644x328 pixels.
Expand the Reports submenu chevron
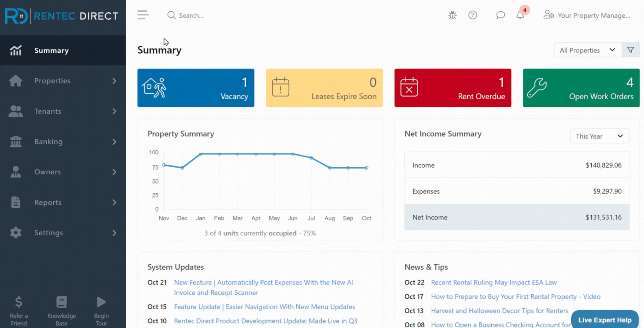click(x=114, y=203)
